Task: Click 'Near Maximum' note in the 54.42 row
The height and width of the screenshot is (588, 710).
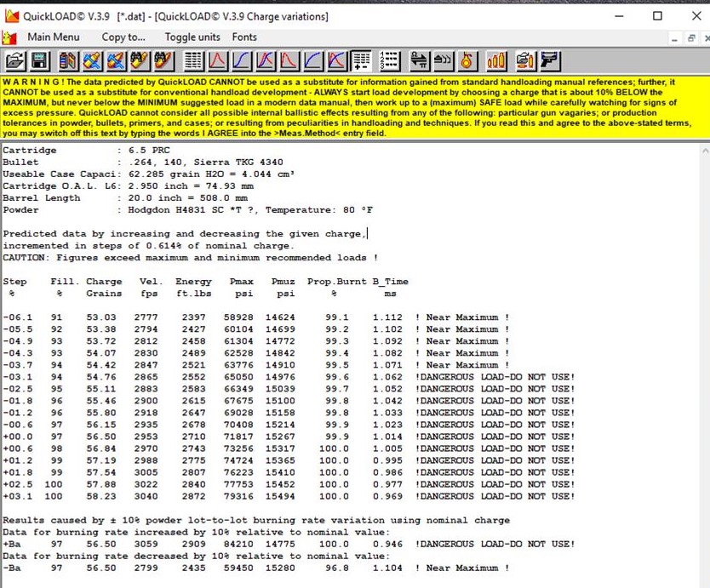Action: pyautogui.click(x=462, y=365)
